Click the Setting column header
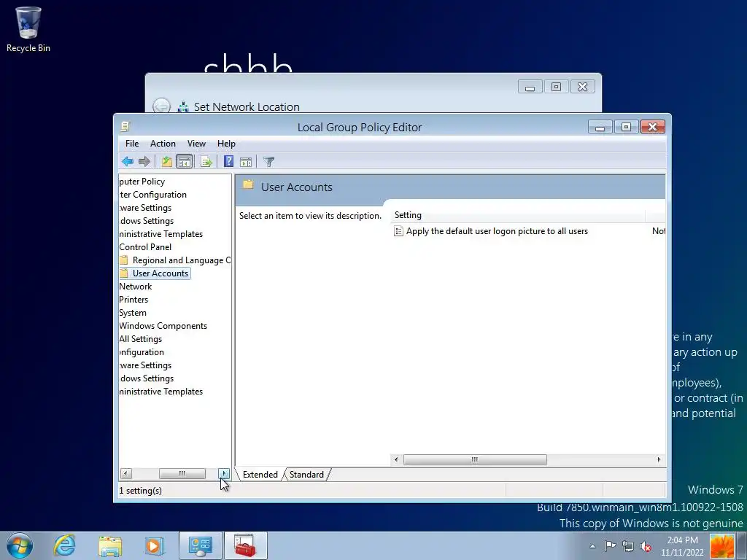 click(x=518, y=215)
